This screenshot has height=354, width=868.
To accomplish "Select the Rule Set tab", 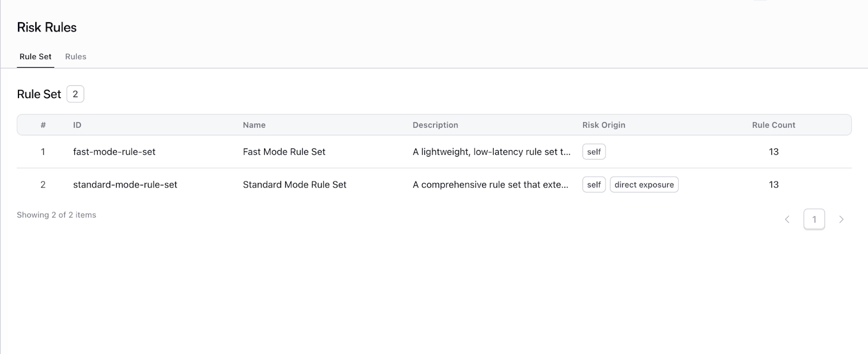I will 35,56.
